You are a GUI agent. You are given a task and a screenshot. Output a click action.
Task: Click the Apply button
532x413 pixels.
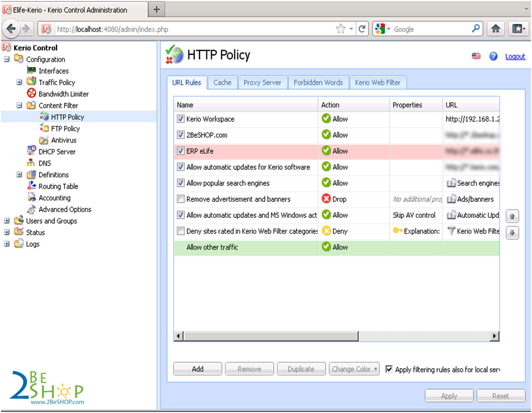[449, 396]
